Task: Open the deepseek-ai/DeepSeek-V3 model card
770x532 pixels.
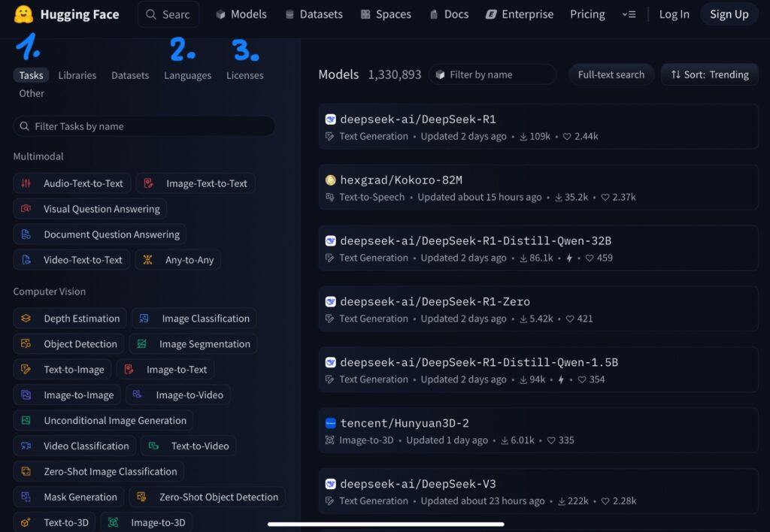Action: point(538,491)
